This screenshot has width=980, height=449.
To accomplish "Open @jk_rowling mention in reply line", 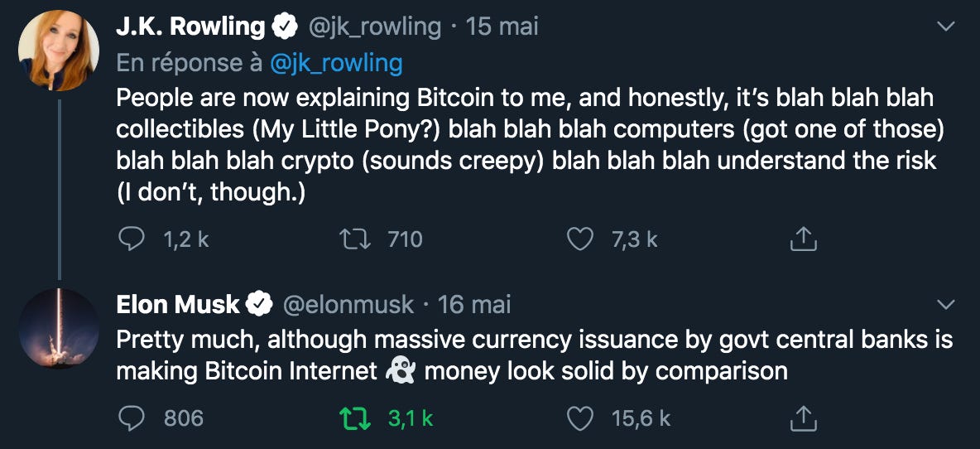I will pyautogui.click(x=337, y=62).
